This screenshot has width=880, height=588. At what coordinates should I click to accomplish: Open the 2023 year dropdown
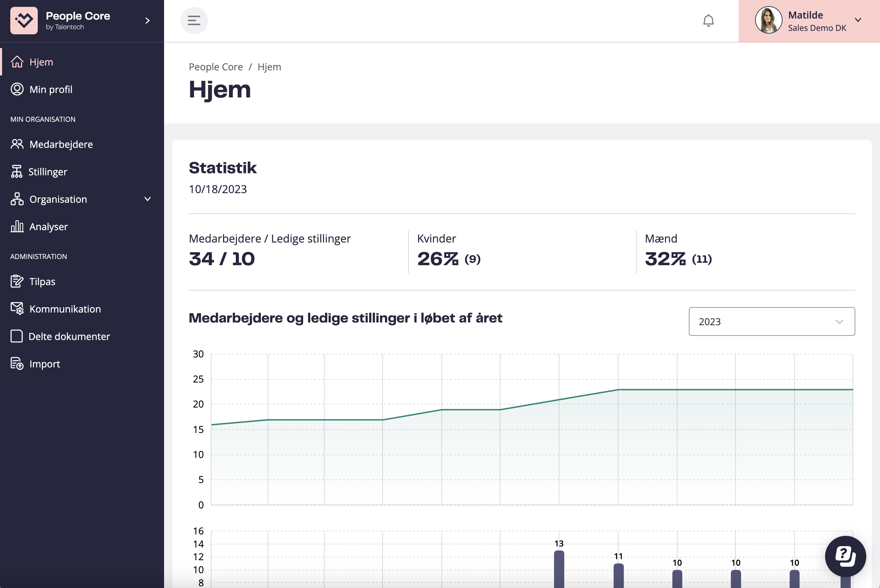(x=771, y=321)
